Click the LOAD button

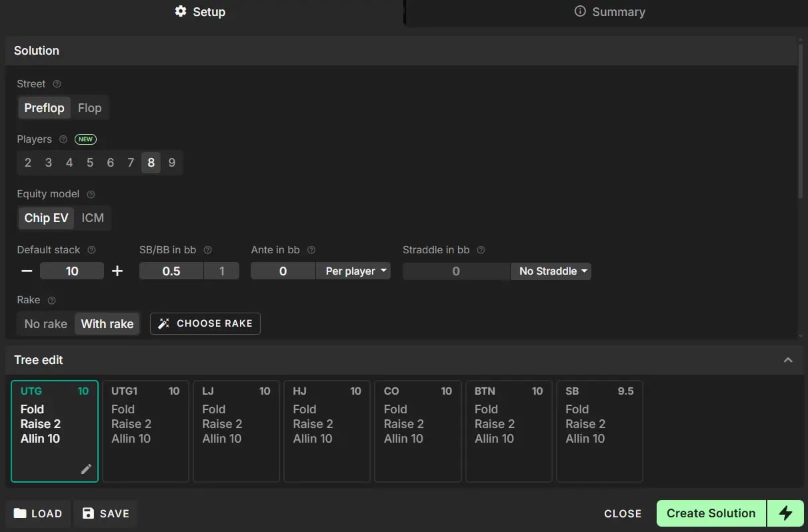tap(38, 513)
